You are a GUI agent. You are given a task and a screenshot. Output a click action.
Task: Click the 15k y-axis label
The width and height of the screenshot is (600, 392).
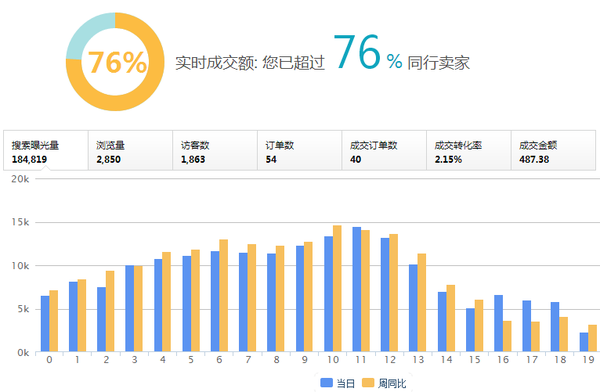[x=20, y=222]
